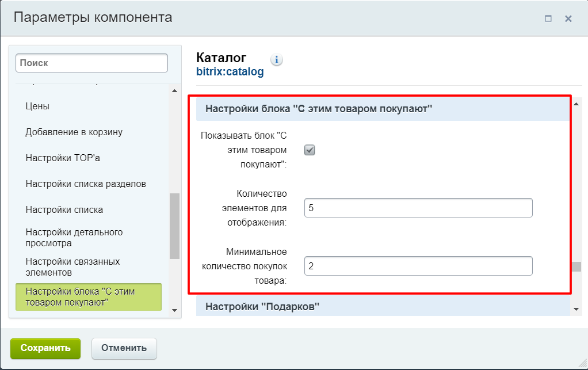Open Добавление в корзину settings section
This screenshot has width=588, height=370.
(74, 132)
